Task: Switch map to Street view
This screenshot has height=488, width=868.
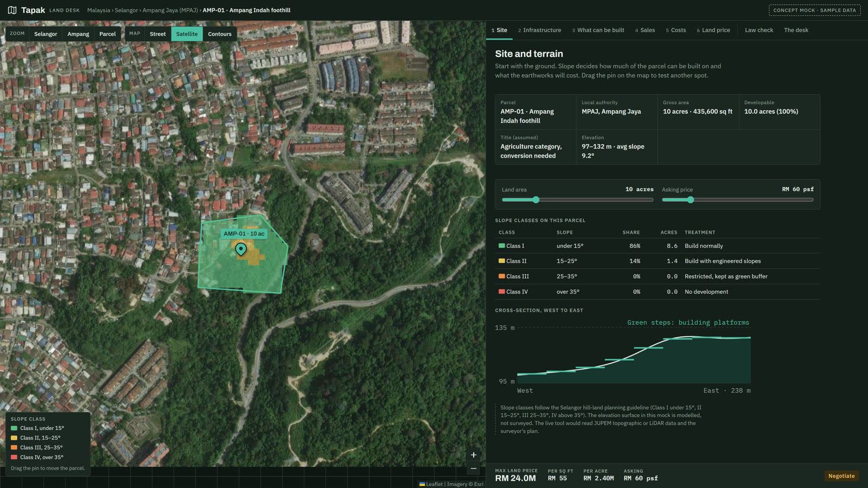Action: (x=158, y=34)
